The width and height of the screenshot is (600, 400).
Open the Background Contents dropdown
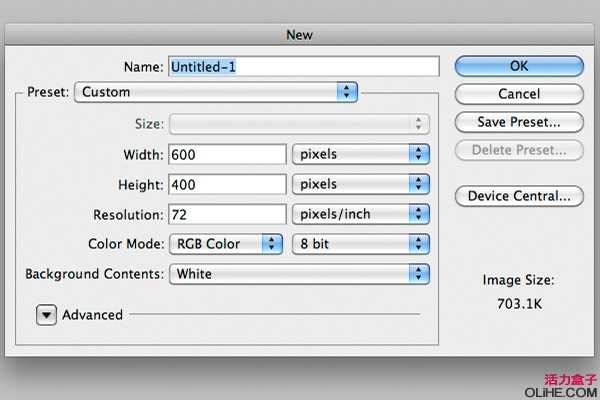(298, 273)
